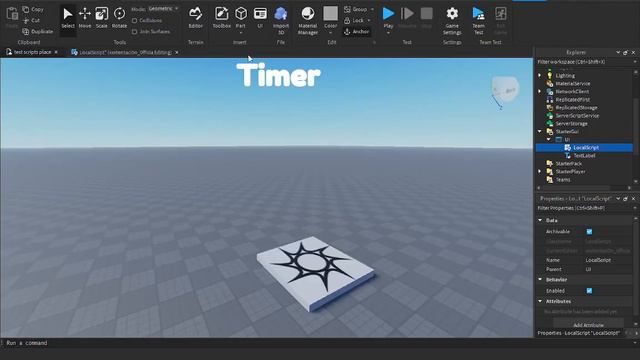The width and height of the screenshot is (640, 360).
Task: Collapse the Attributes properties section
Action: [540, 301]
